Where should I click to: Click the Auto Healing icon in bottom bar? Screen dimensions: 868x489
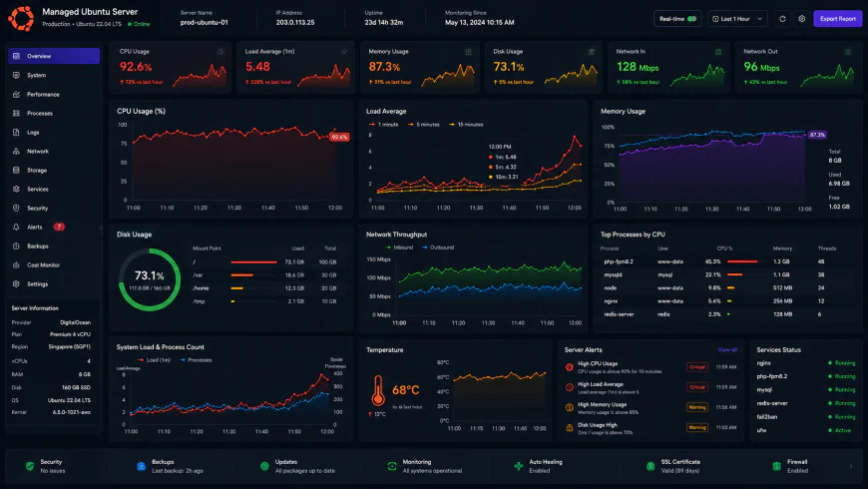coord(519,466)
